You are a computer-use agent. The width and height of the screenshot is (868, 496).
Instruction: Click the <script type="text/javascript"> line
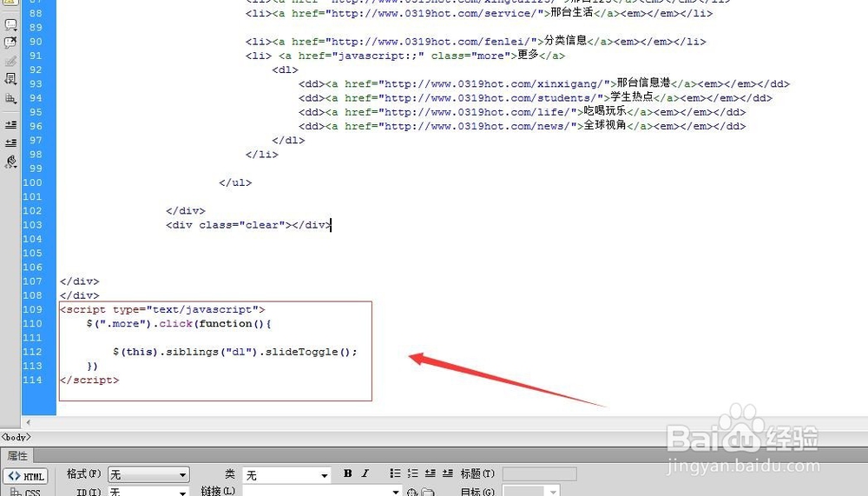(x=162, y=310)
